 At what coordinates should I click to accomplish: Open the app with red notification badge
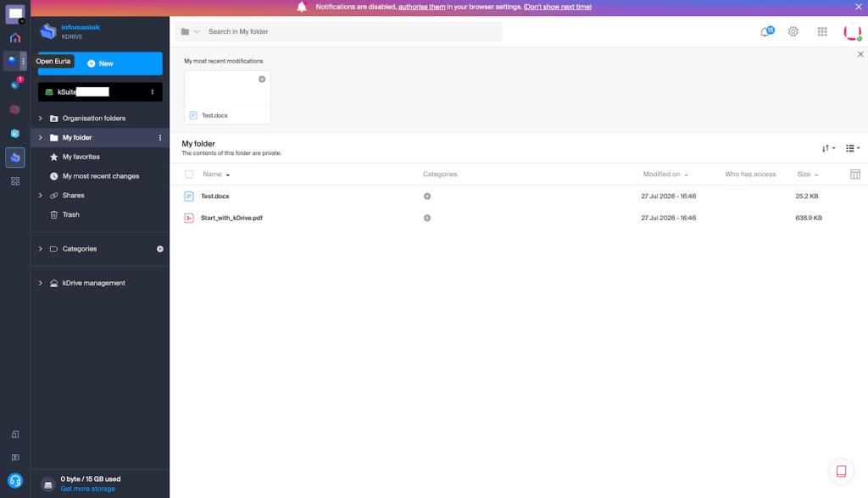(15, 85)
